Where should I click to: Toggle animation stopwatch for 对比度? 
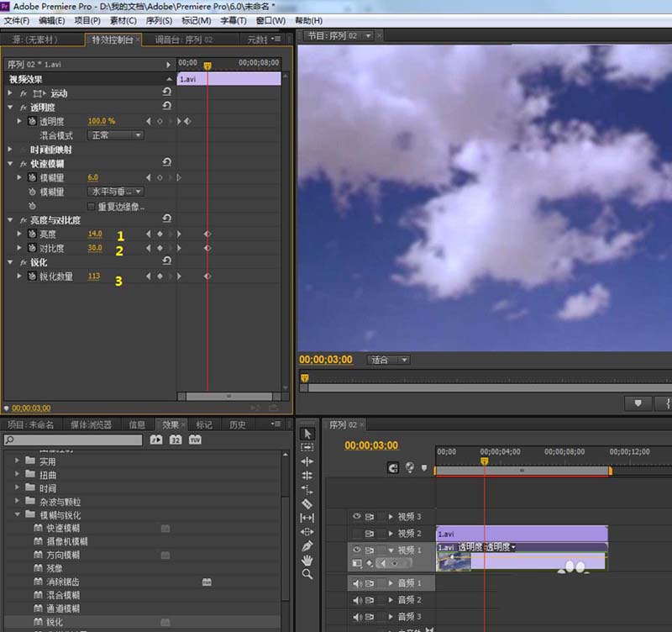tap(32, 248)
